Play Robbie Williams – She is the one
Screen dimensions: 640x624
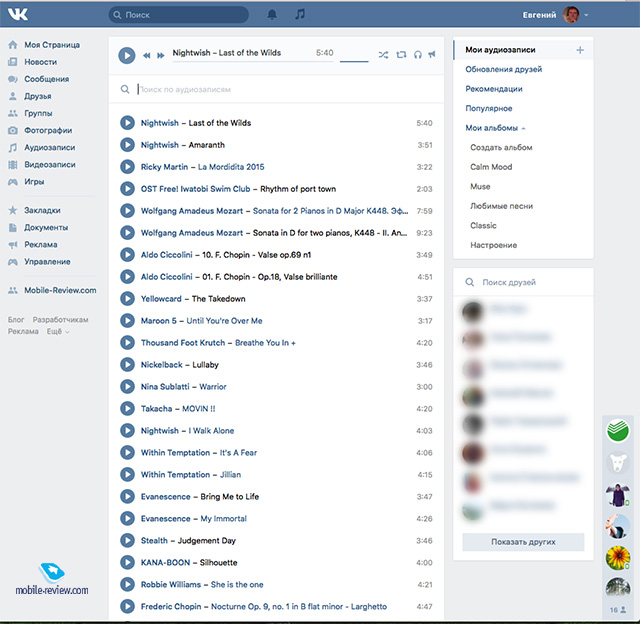[127, 584]
